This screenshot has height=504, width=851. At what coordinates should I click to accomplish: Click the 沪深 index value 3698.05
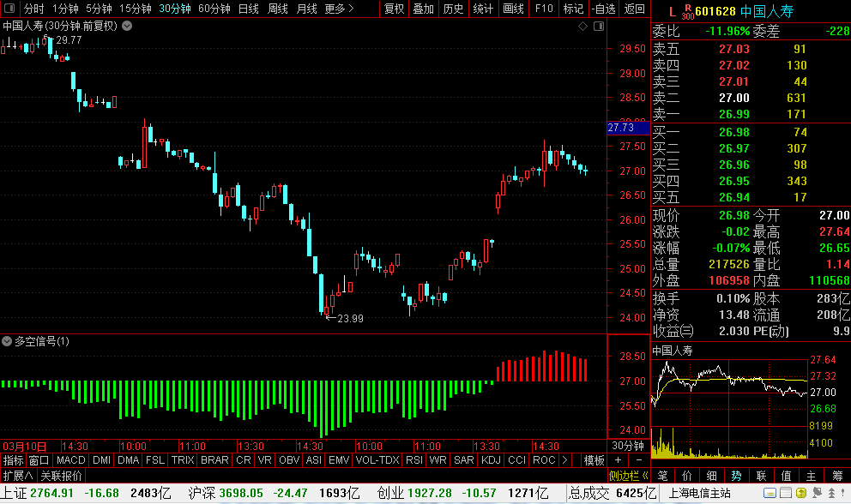point(241,493)
